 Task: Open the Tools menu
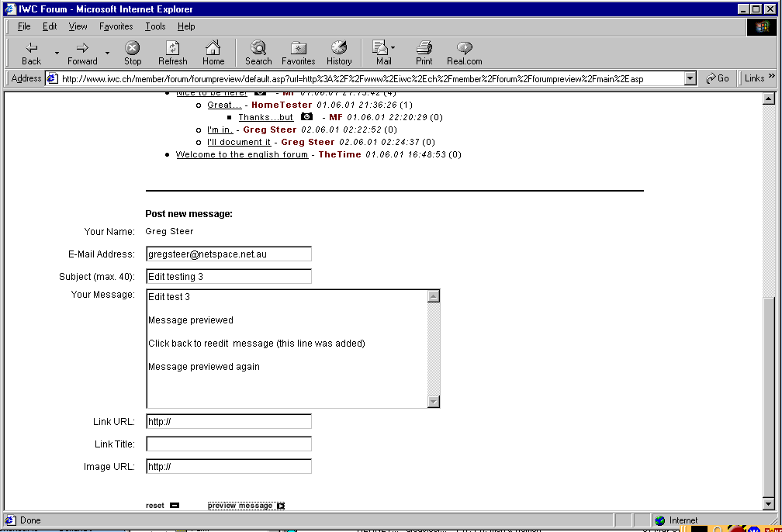coord(155,26)
